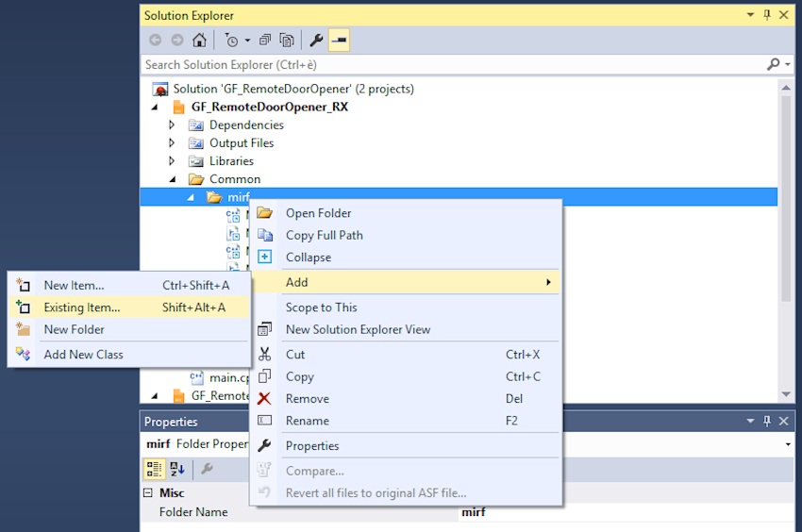
Task: Select Add New Class in submenu
Action: (x=129, y=354)
